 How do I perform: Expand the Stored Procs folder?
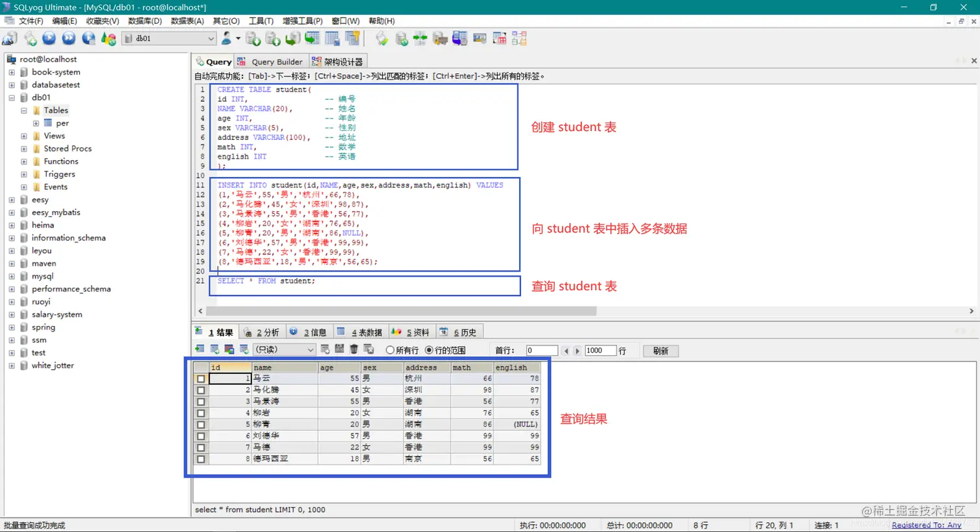24,149
